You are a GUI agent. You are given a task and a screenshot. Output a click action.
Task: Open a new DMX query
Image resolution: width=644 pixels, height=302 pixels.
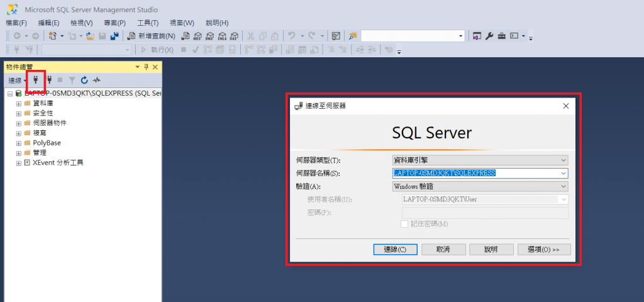[210, 36]
